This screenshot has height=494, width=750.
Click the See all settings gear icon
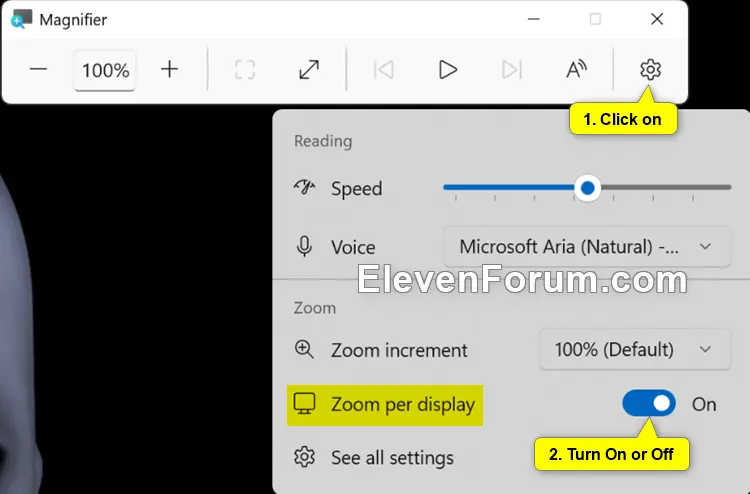click(304, 457)
